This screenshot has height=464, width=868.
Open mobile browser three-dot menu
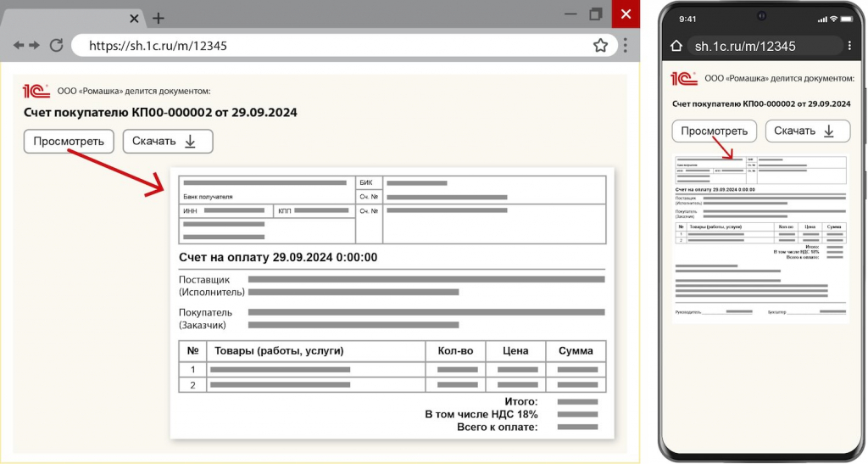(849, 46)
